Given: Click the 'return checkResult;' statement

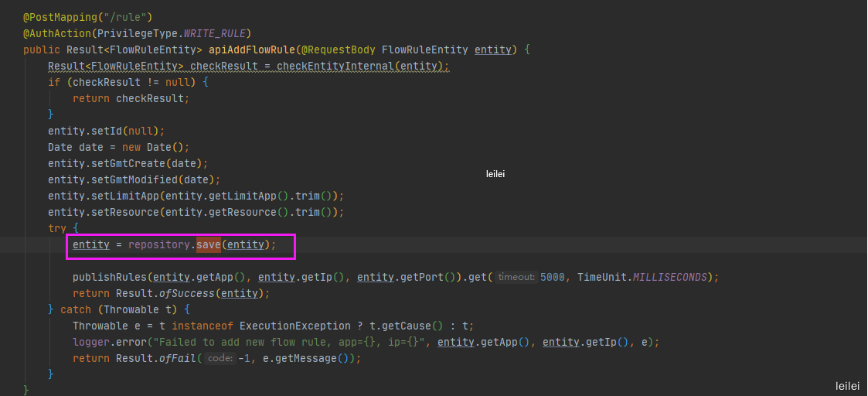Looking at the screenshot, I should click(x=131, y=98).
